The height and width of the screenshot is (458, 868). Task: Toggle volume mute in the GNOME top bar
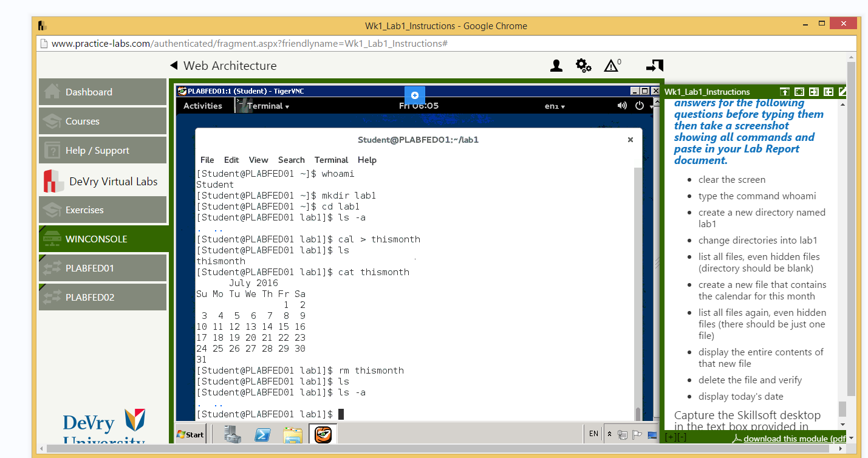pyautogui.click(x=621, y=105)
